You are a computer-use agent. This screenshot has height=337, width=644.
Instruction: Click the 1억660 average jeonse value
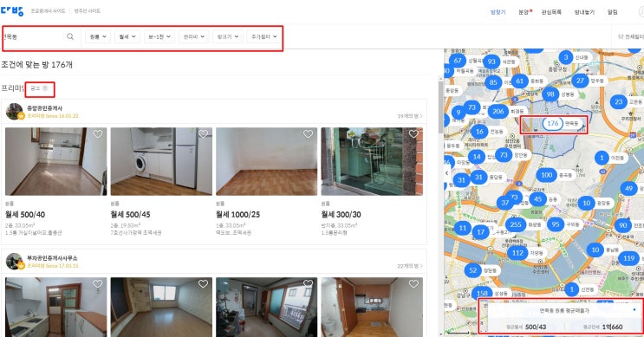pos(612,327)
